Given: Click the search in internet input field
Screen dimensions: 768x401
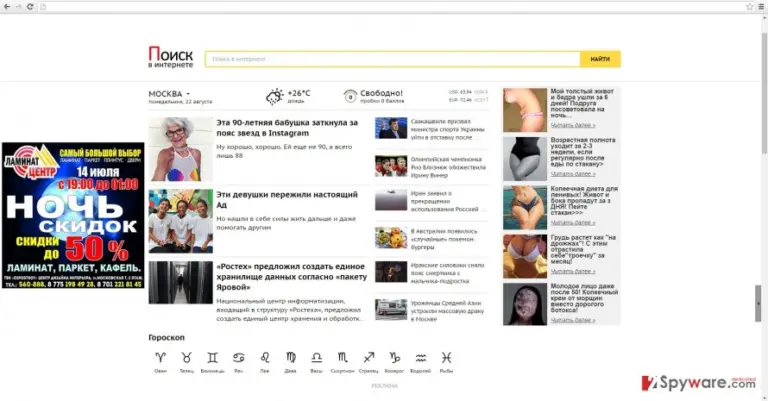Looking at the screenshot, I should click(x=393, y=59).
